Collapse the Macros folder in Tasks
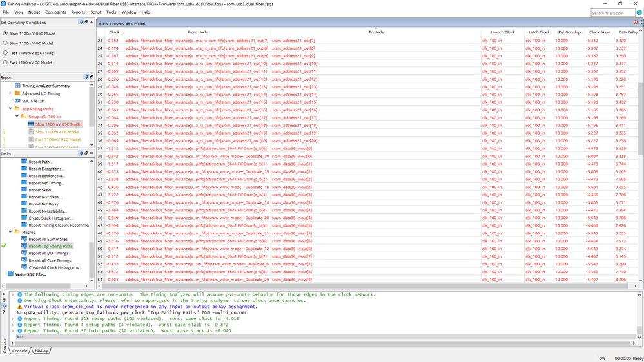 10,231
